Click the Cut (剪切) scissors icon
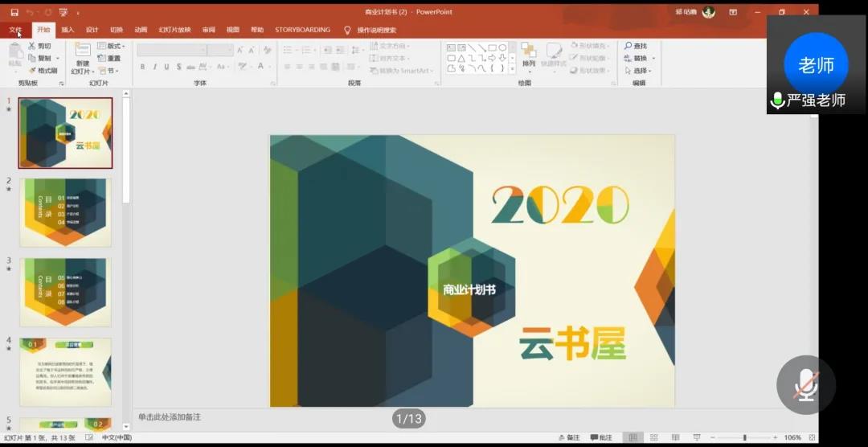Image resolution: width=868 pixels, height=447 pixels. (x=33, y=47)
